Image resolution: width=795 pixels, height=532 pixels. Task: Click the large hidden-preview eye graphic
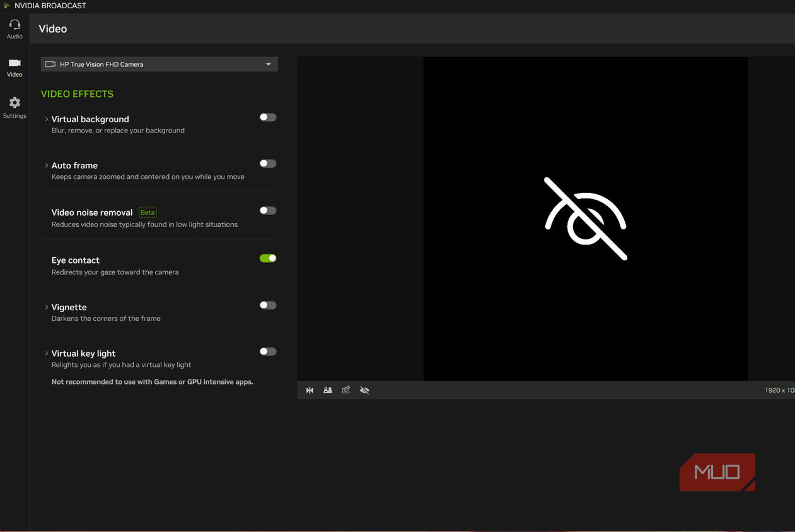coord(586,219)
